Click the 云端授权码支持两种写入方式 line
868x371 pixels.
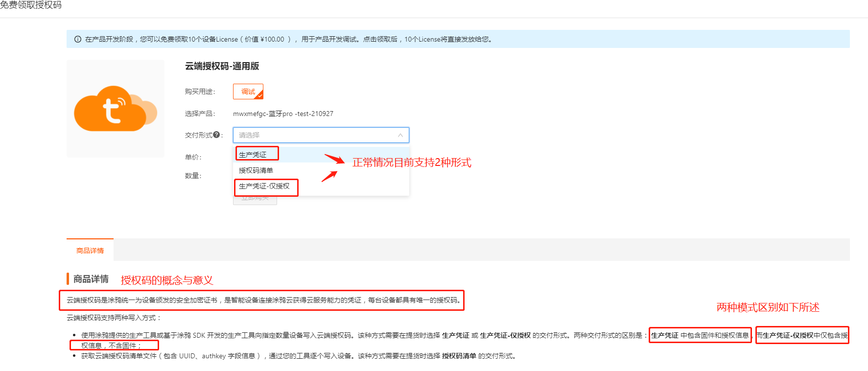(114, 318)
